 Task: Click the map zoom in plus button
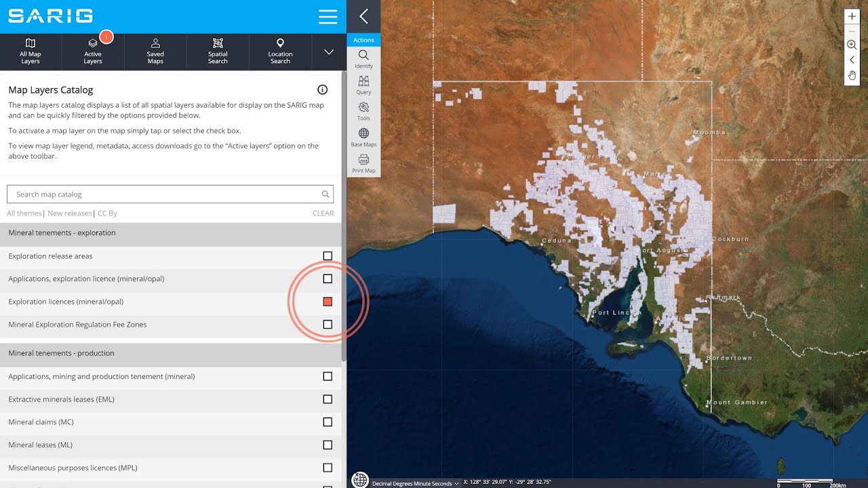(x=852, y=16)
